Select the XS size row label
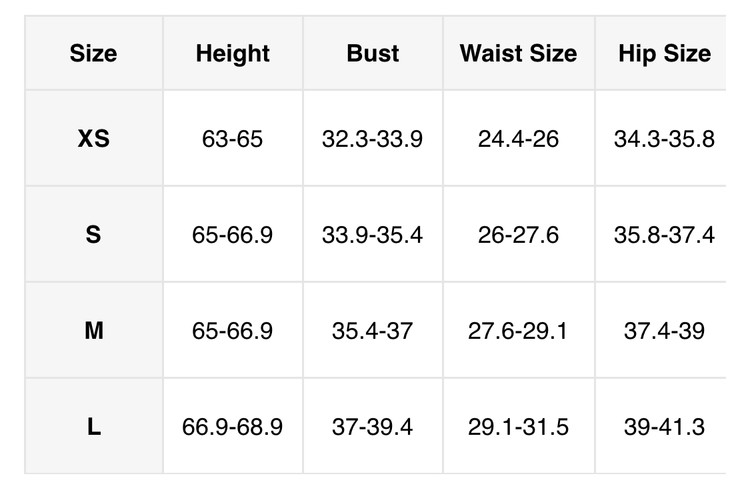 point(93,139)
